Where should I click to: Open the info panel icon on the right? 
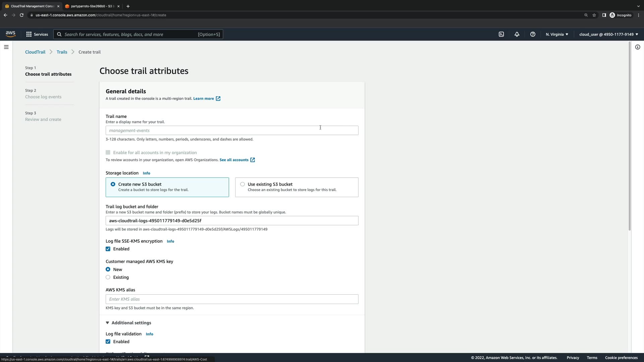click(x=637, y=47)
